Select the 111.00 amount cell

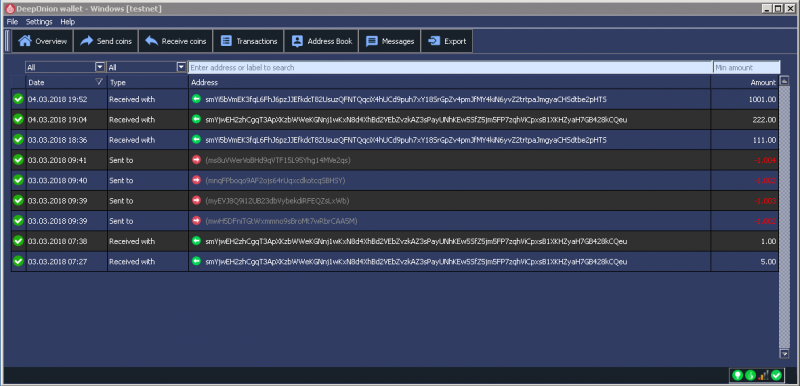tap(744, 140)
